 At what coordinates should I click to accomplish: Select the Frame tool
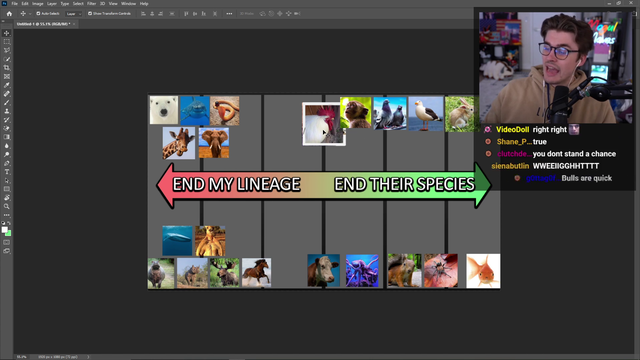pos(7,76)
